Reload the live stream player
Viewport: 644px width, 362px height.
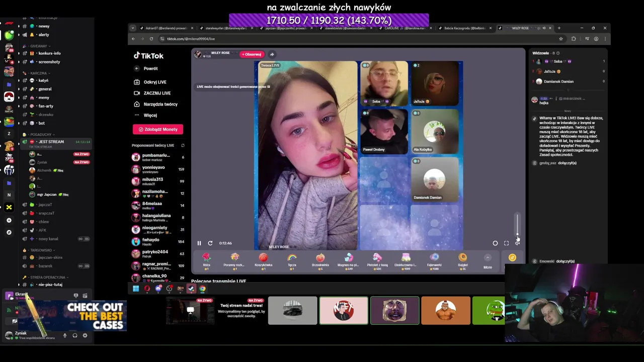210,243
